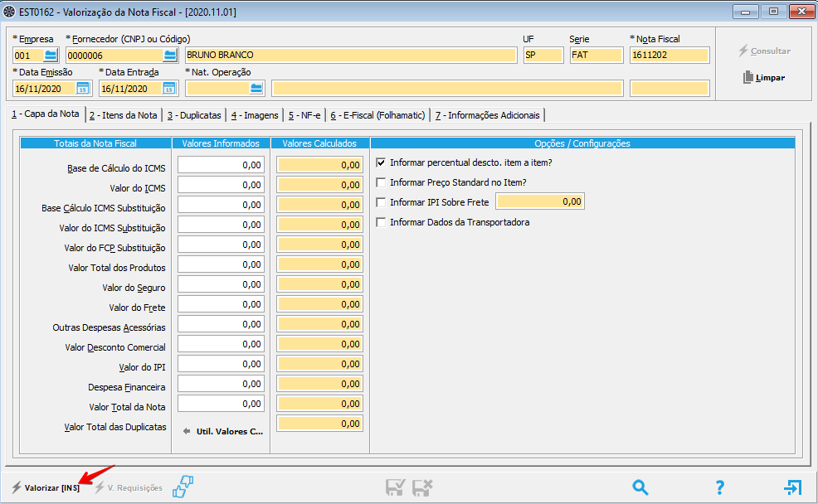Click informed Valor Desconto Comercial field
The width and height of the screenshot is (818, 504).
click(x=222, y=344)
